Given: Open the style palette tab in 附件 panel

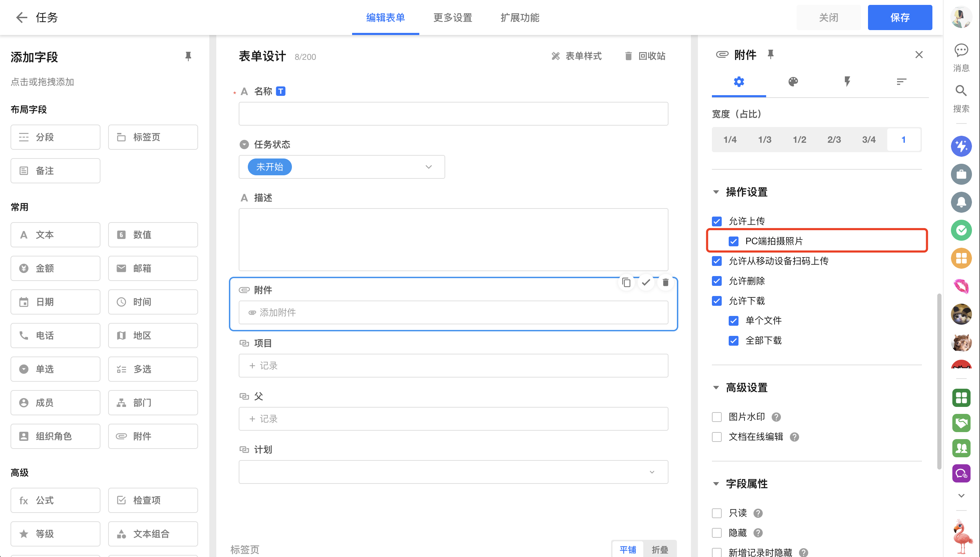Looking at the screenshot, I should [x=793, y=82].
